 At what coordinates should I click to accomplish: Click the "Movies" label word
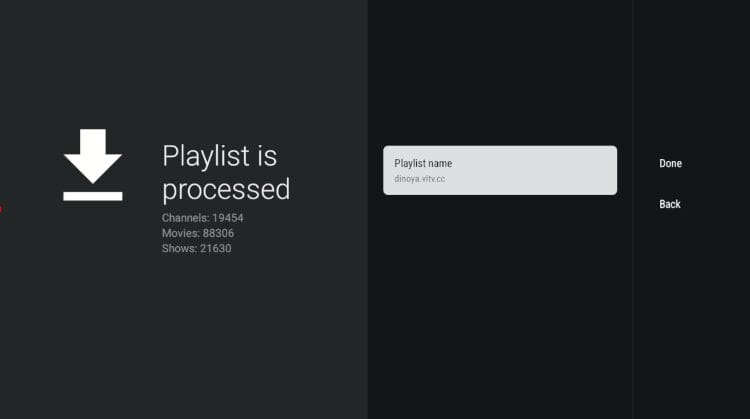pyautogui.click(x=179, y=233)
